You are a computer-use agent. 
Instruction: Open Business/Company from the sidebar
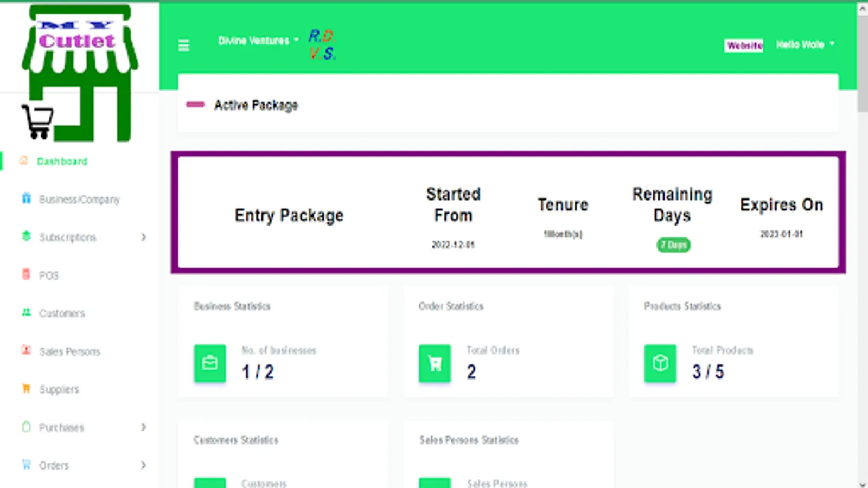pyautogui.click(x=79, y=200)
